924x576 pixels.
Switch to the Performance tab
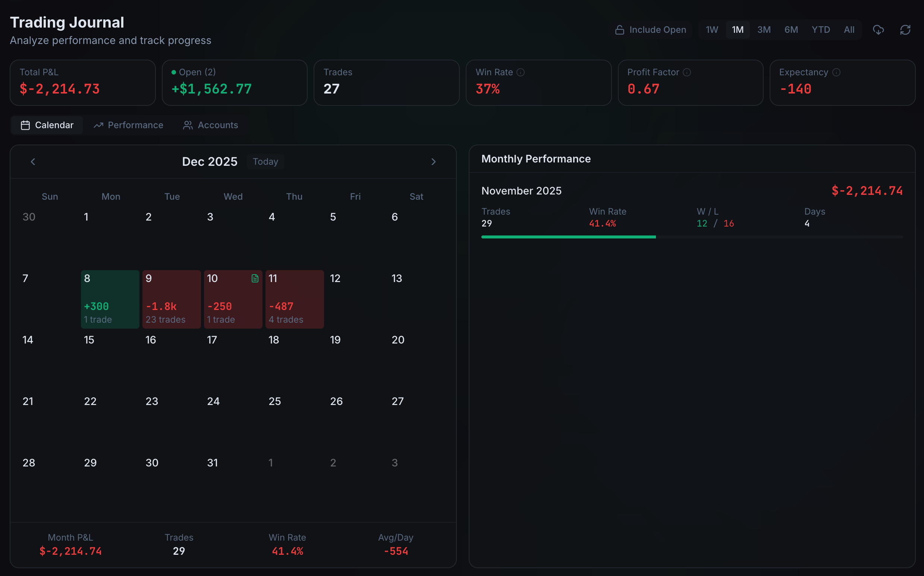(x=135, y=125)
